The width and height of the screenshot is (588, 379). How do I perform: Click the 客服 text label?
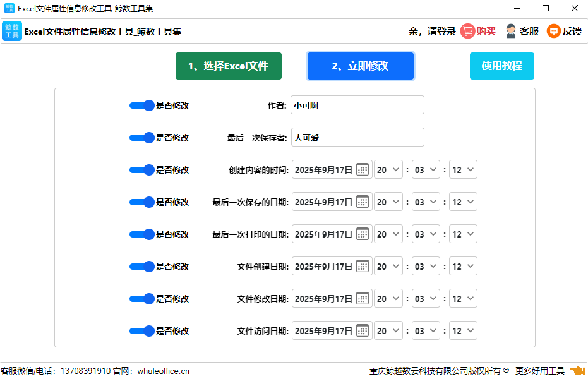[x=529, y=32]
